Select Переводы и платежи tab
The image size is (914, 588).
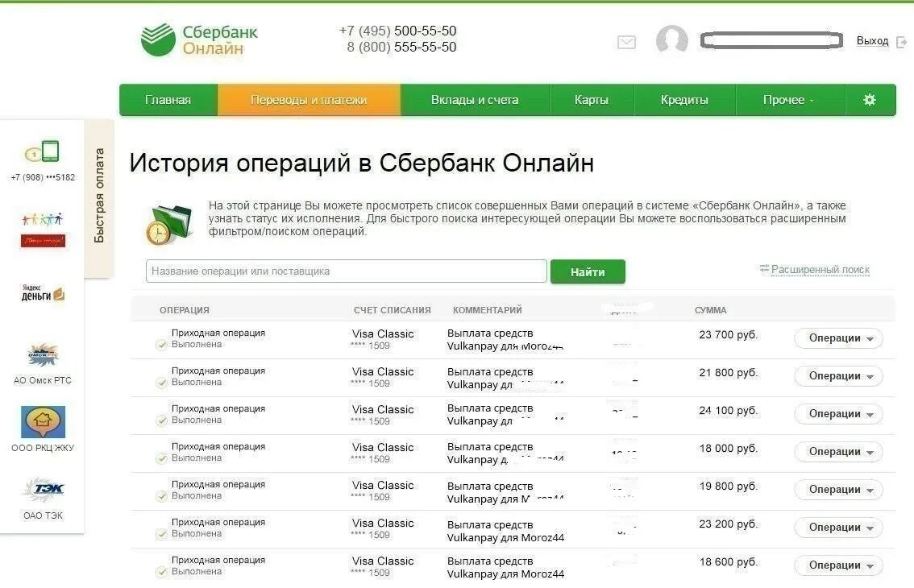309,100
